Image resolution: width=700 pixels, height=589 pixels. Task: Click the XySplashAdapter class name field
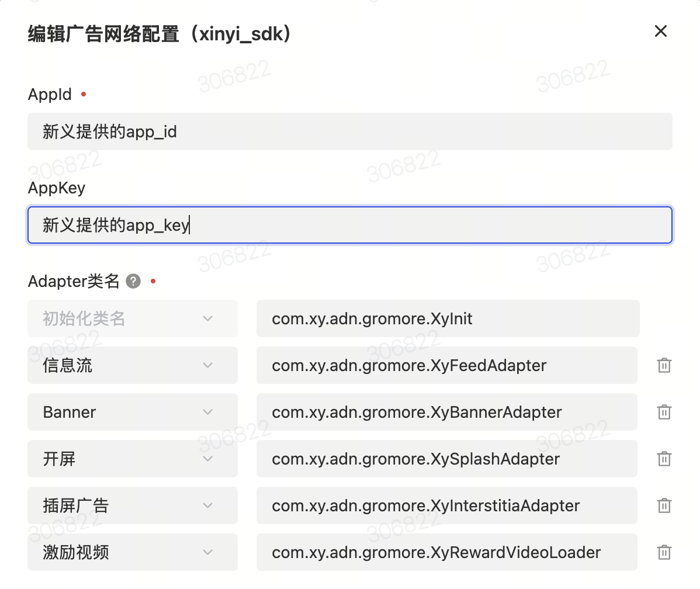click(446, 459)
